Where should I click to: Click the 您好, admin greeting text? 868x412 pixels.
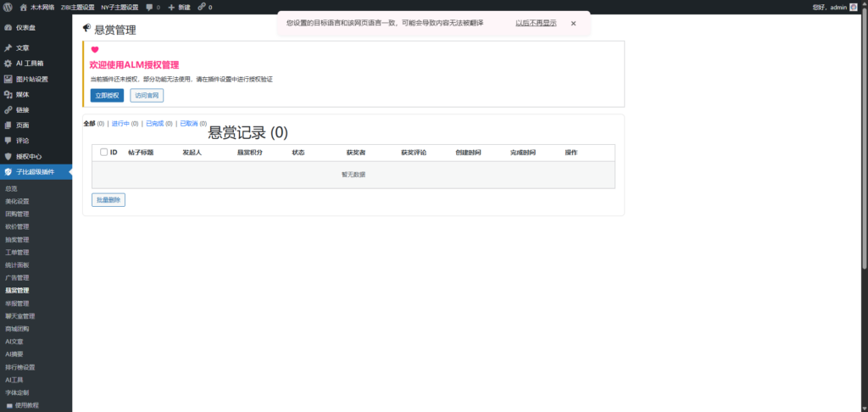point(829,7)
